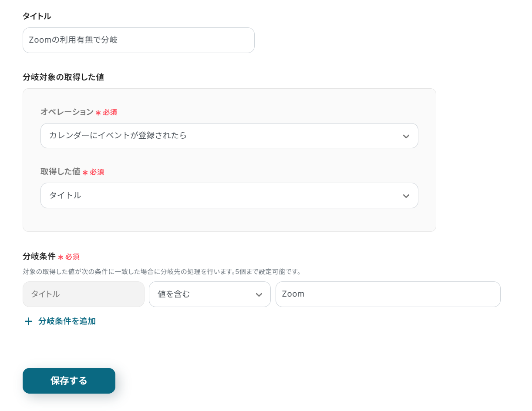Click the 分岐条件 section label
The image size is (532, 411).
tap(39, 257)
